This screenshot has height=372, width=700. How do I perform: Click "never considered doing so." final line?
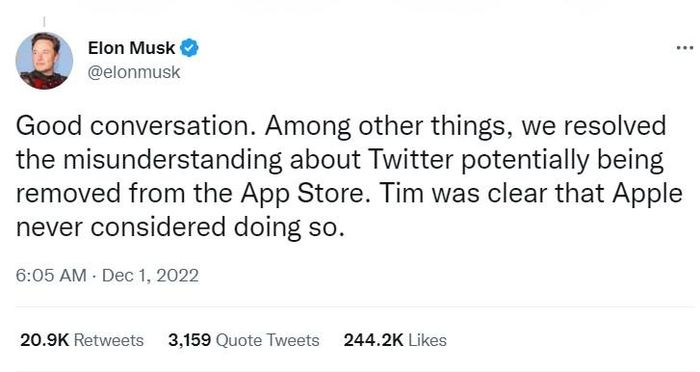(181, 228)
